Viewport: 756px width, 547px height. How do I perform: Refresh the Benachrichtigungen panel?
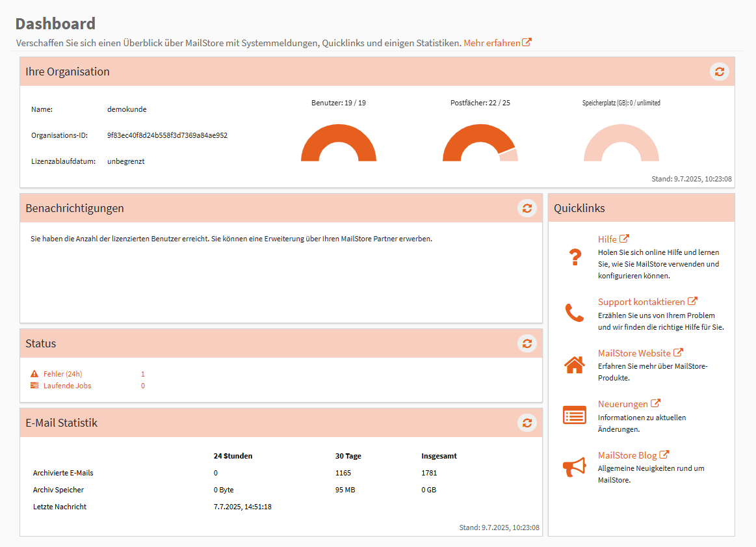527,208
